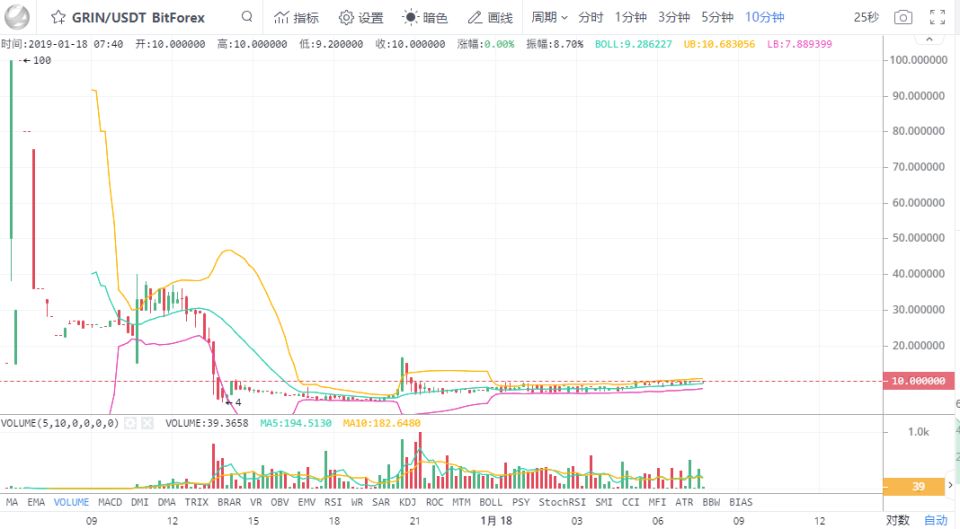Enter fullscreen mode with expand icon
Image resolution: width=960 pixels, height=529 pixels.
point(937,17)
